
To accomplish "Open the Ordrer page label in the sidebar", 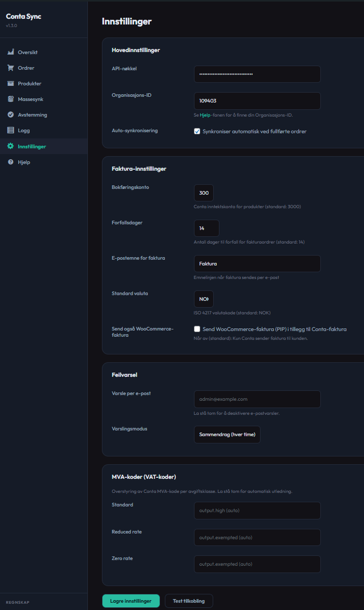I will [x=26, y=68].
